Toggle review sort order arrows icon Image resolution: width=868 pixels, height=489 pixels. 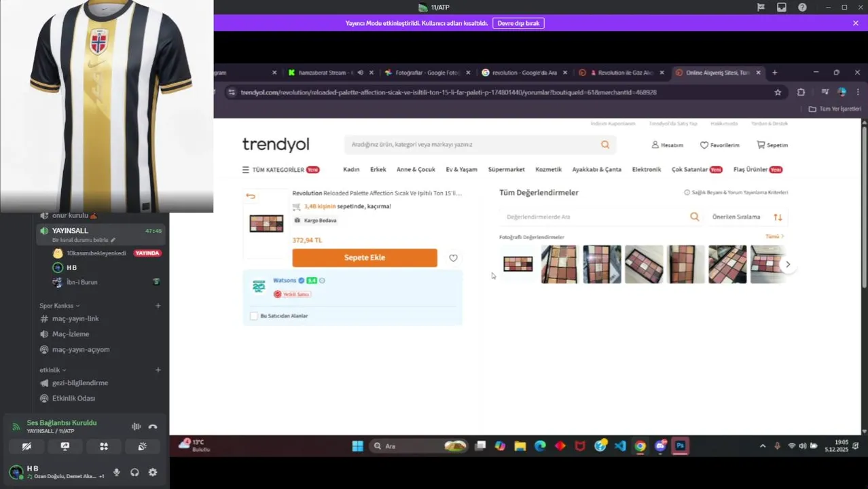[778, 217]
